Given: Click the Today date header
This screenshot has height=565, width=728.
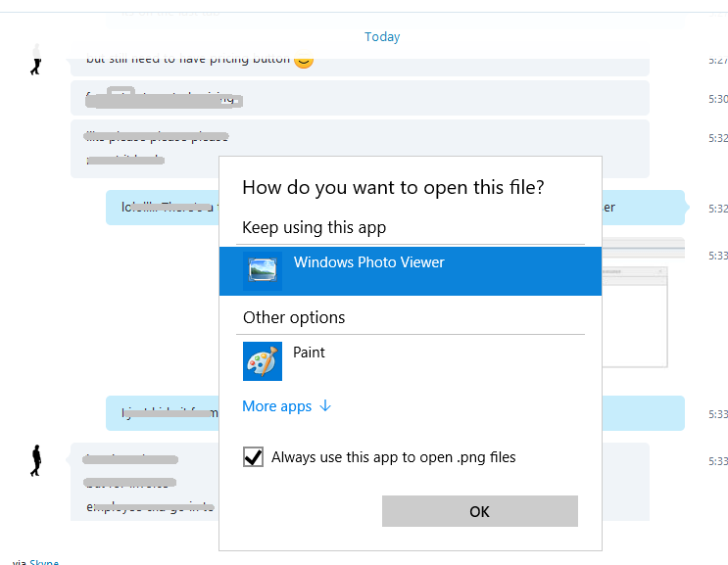Looking at the screenshot, I should click(382, 36).
